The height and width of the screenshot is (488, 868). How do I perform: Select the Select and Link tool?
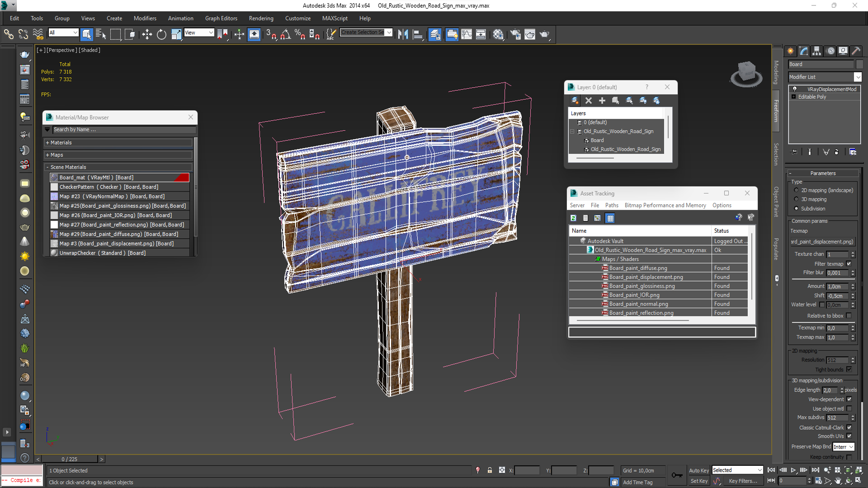coord(9,34)
